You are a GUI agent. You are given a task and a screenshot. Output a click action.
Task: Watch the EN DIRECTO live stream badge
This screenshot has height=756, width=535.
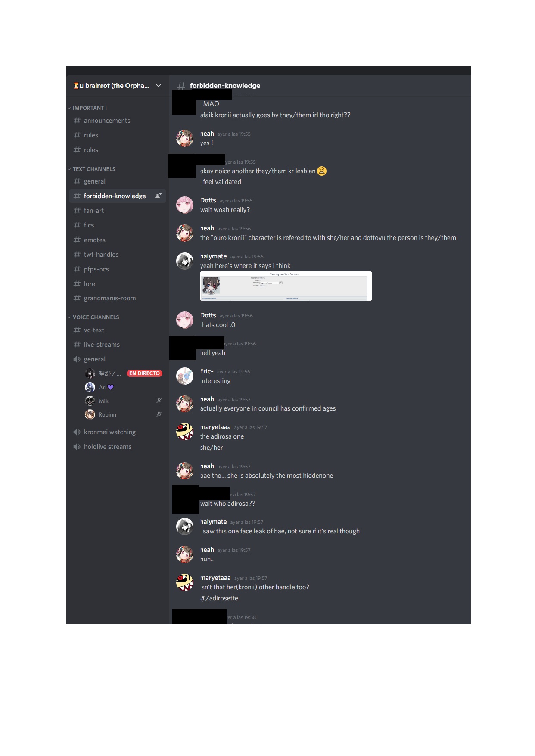pyautogui.click(x=144, y=373)
